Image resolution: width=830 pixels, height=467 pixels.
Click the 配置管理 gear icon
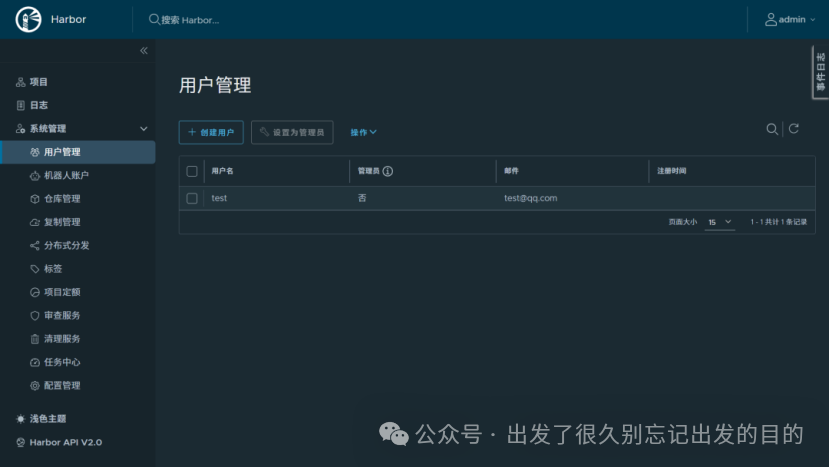click(x=35, y=385)
